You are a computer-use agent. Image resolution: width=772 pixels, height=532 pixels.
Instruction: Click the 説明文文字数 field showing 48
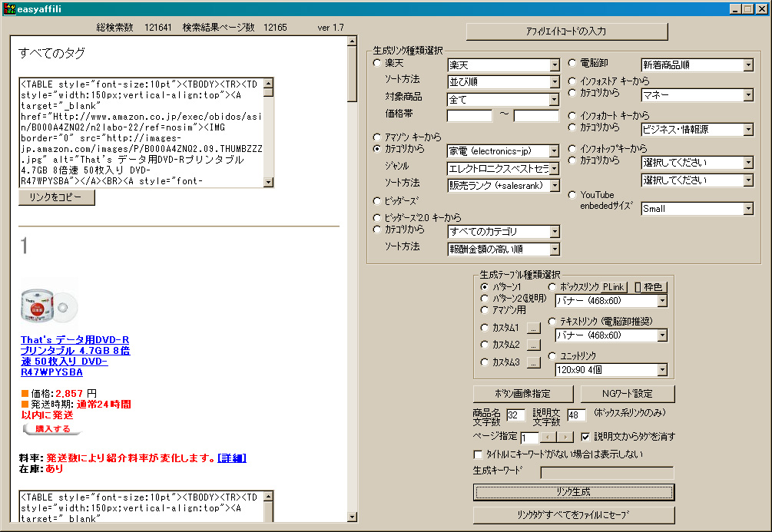577,415
